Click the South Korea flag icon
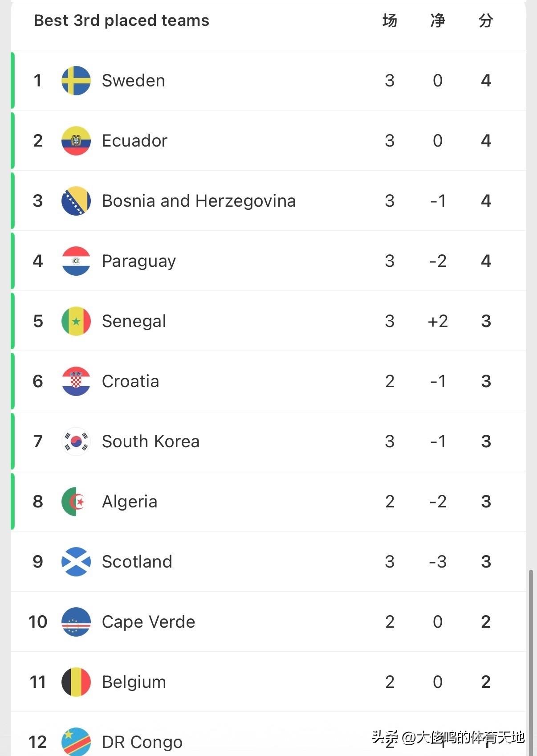 tap(76, 441)
